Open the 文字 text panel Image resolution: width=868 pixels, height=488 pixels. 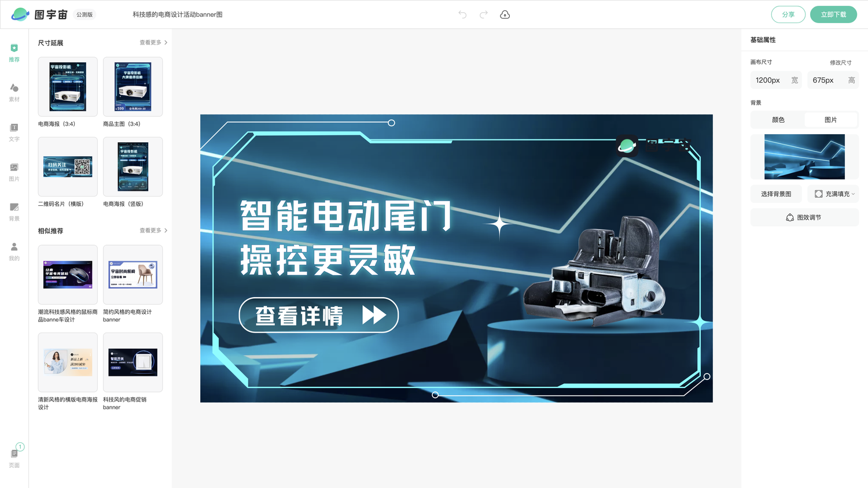click(14, 132)
